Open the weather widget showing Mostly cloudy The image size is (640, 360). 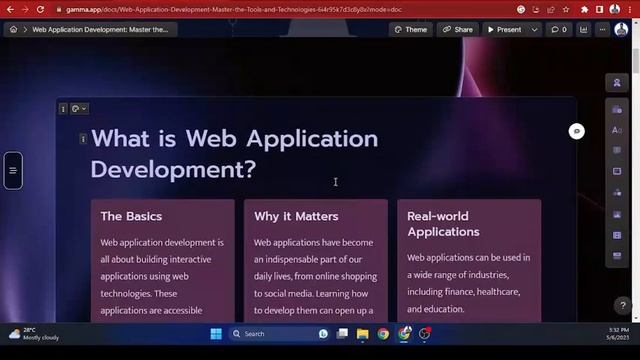(34, 334)
